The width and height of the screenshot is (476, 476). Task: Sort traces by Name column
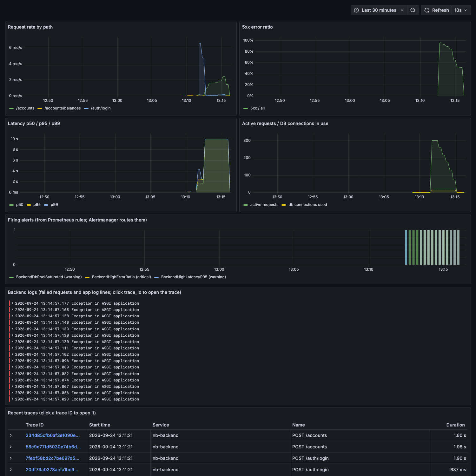click(x=299, y=425)
